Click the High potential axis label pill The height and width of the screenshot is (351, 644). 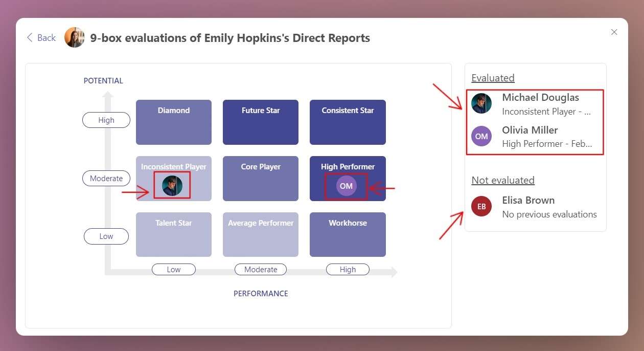(x=106, y=120)
